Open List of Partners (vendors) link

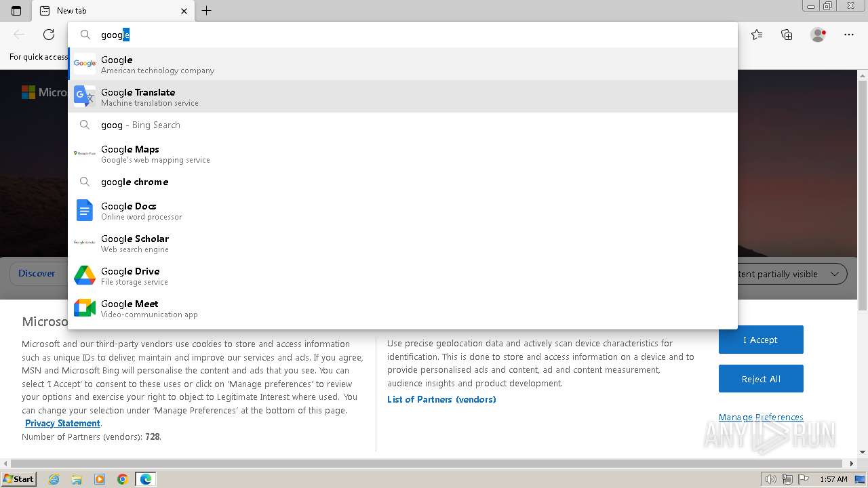441,399
